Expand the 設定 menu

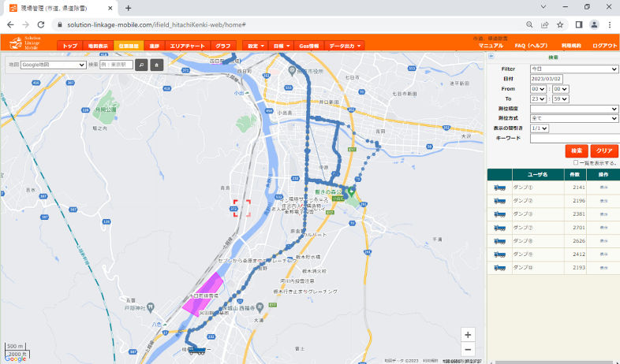(256, 46)
